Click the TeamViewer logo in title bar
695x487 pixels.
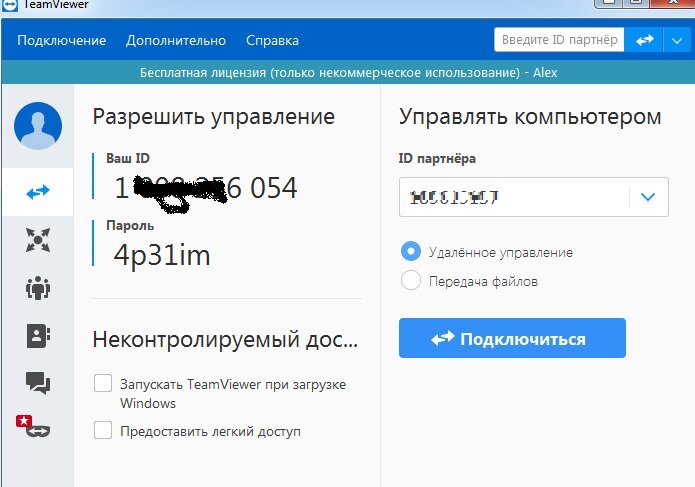pyautogui.click(x=9, y=5)
